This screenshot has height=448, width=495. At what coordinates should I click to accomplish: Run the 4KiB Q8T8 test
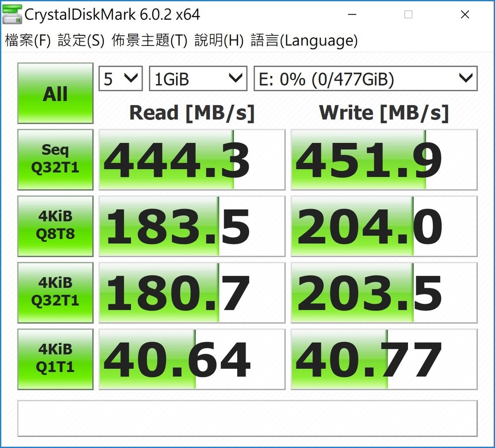click(55, 226)
